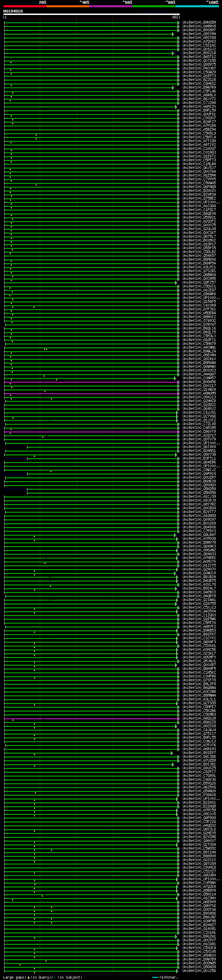The width and height of the screenshot is (222, 980).
Task: Select hit label UniRef100_B9N7R9
Action: 199,88
